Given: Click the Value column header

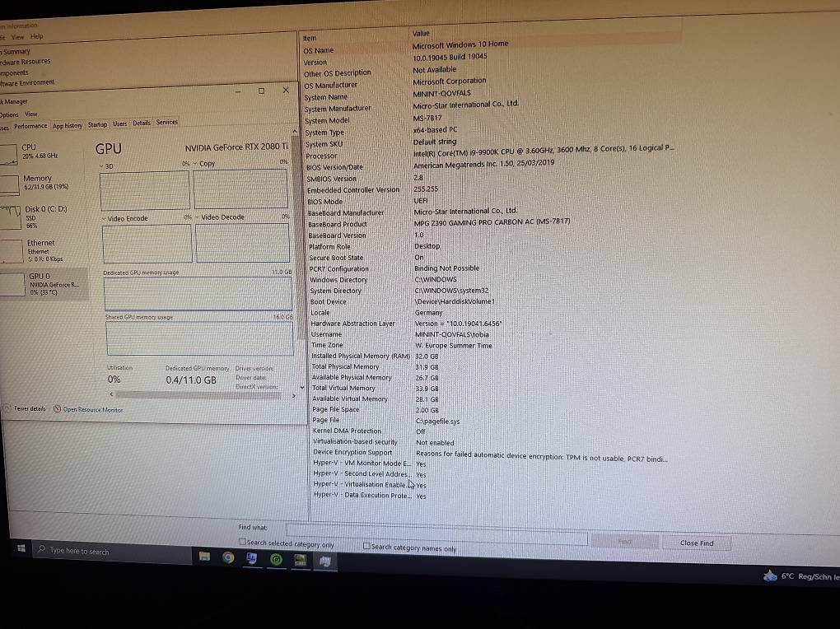Looking at the screenshot, I should [x=421, y=33].
